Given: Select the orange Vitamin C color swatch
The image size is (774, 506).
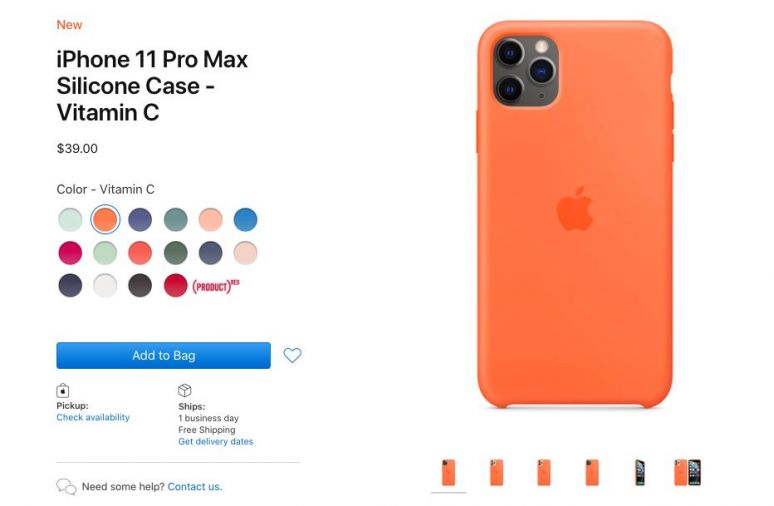Looking at the screenshot, I should pos(105,219).
